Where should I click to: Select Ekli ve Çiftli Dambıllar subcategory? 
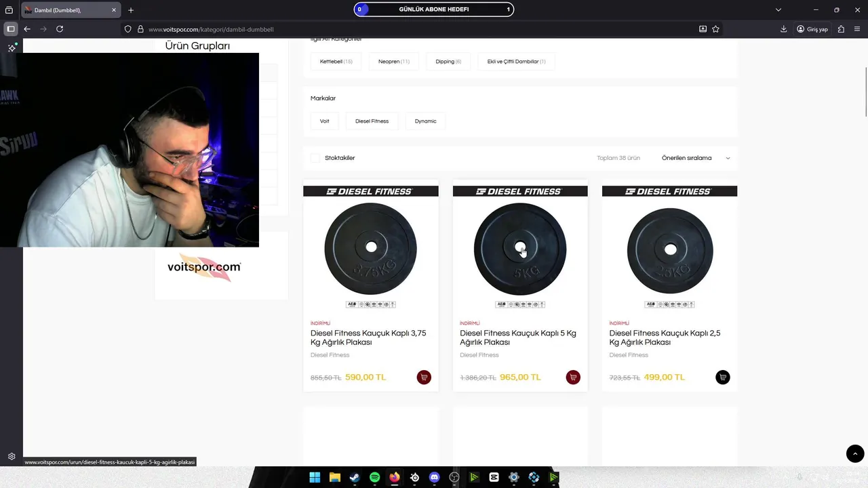coord(516,62)
